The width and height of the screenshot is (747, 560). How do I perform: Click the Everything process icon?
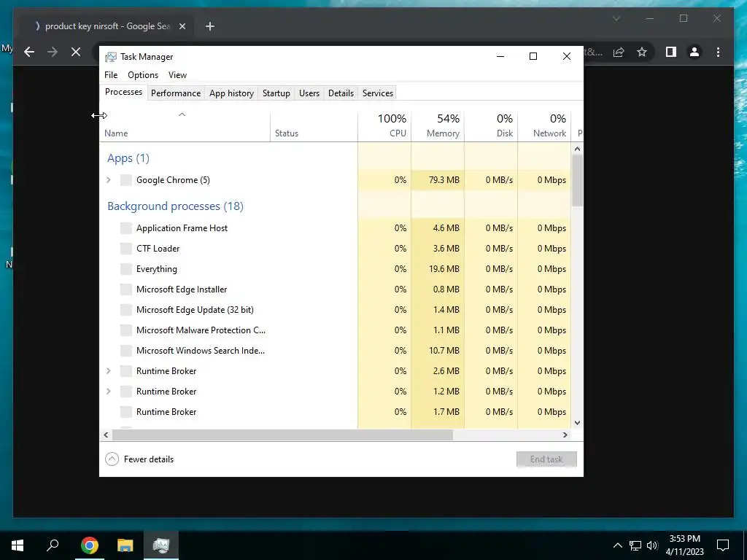coord(125,269)
